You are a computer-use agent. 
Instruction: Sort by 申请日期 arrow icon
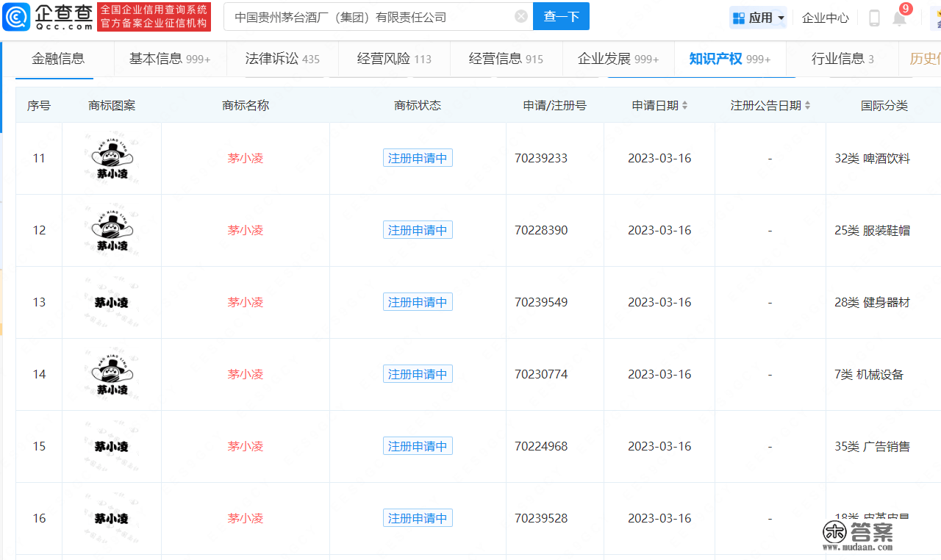[685, 106]
